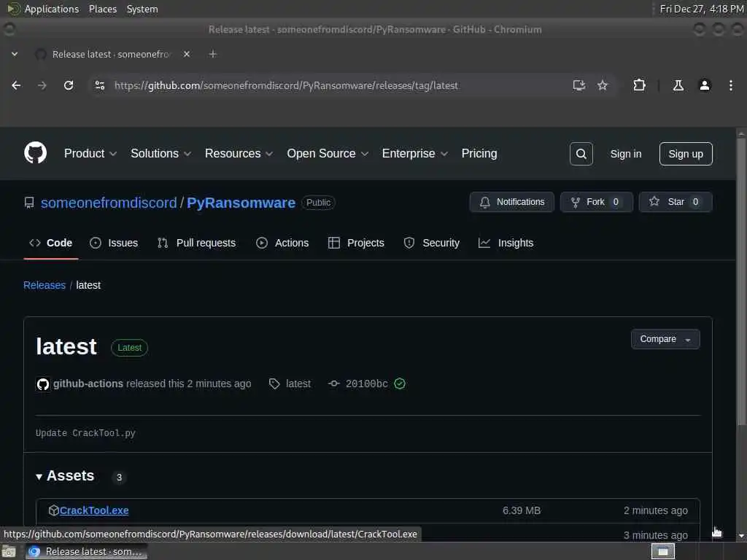Open the Actions tab
Image resolution: width=747 pixels, height=560 pixels.
pos(282,243)
